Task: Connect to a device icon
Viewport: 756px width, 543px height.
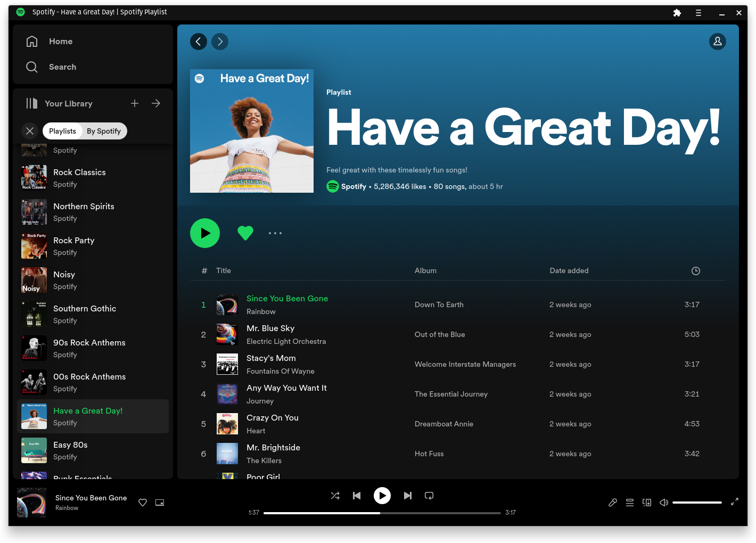Action: click(647, 503)
